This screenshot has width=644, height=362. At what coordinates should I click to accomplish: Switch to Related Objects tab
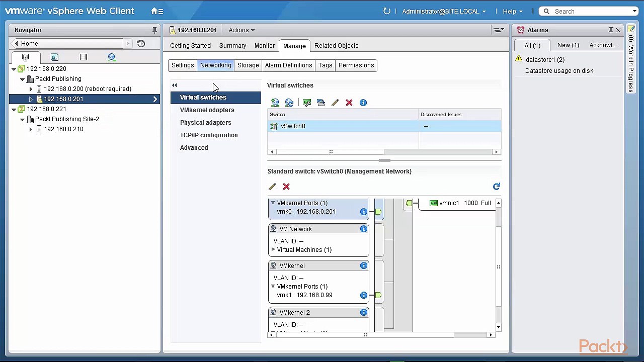pyautogui.click(x=336, y=46)
